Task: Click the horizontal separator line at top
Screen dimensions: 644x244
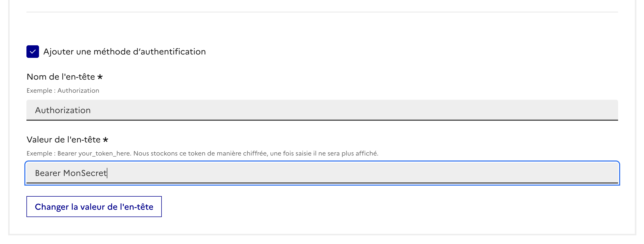Action: point(322,12)
